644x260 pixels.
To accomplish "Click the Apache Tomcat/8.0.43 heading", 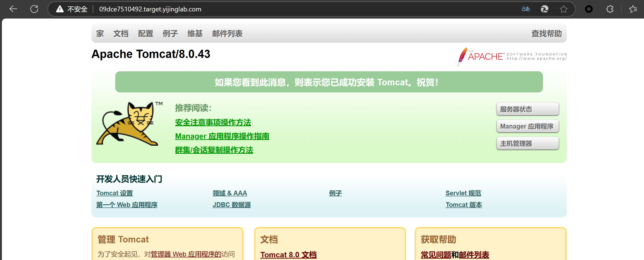I will pos(151,54).
